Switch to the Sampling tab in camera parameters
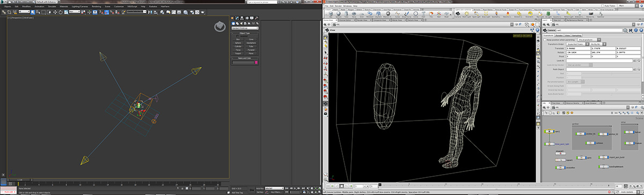This screenshot has width=644, height=195. pyautogui.click(x=576, y=35)
